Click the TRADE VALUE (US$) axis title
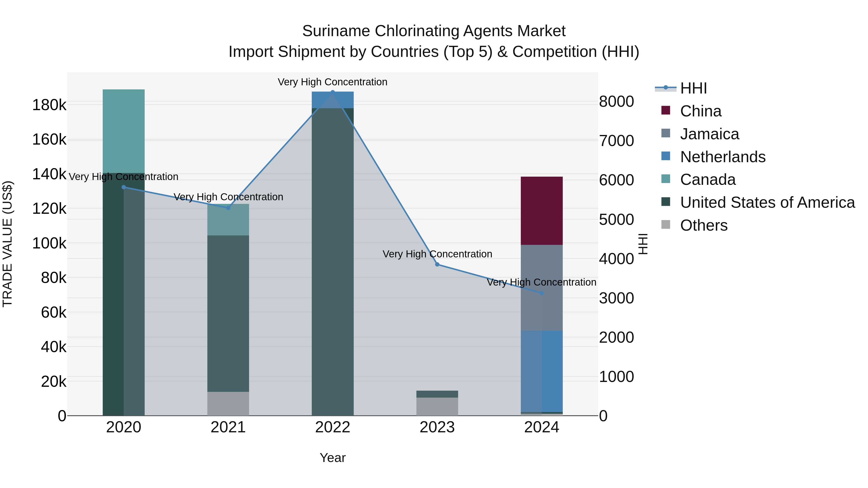 click(x=7, y=244)
